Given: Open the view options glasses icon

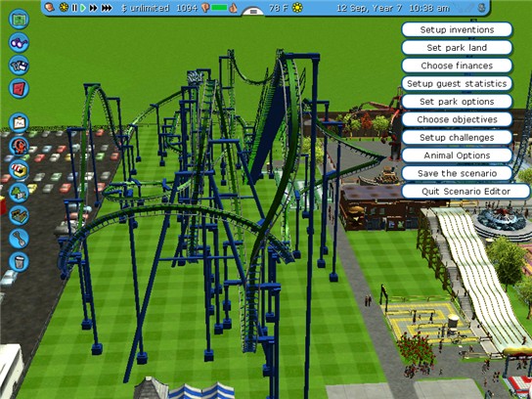Looking at the screenshot, I should point(19,42).
